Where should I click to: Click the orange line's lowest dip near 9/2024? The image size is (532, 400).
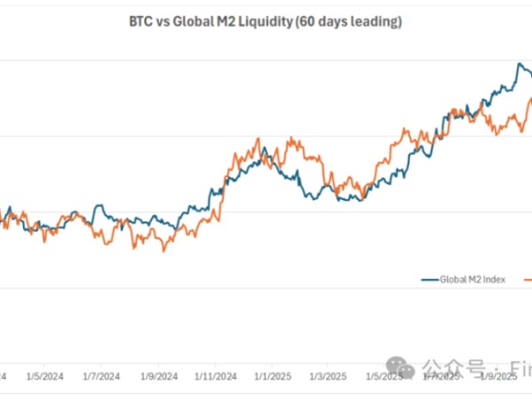pos(163,251)
